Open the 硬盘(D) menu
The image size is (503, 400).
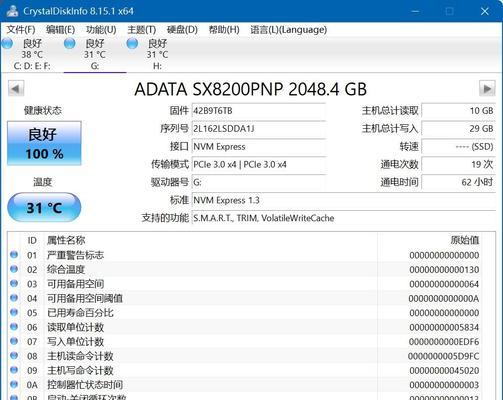(182, 30)
